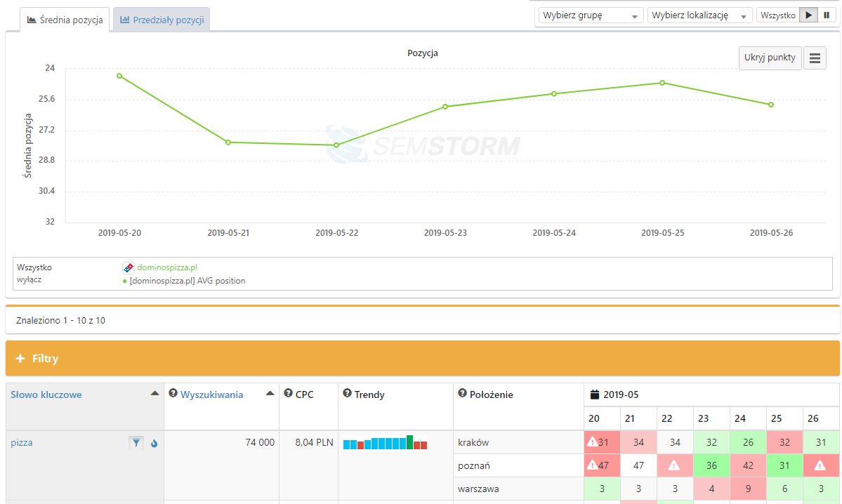Switch to the Przedziały pozycji tab
This screenshot has height=504, width=842.
coord(162,20)
